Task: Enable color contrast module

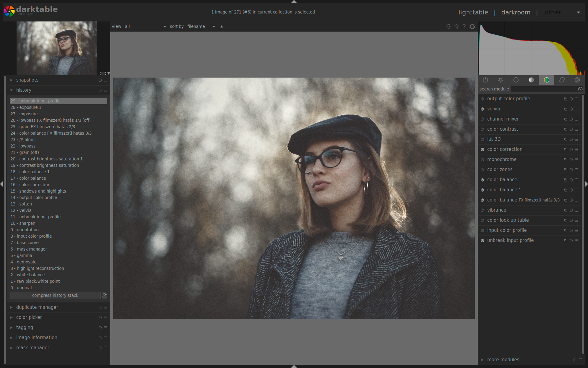Action: pyautogui.click(x=482, y=129)
